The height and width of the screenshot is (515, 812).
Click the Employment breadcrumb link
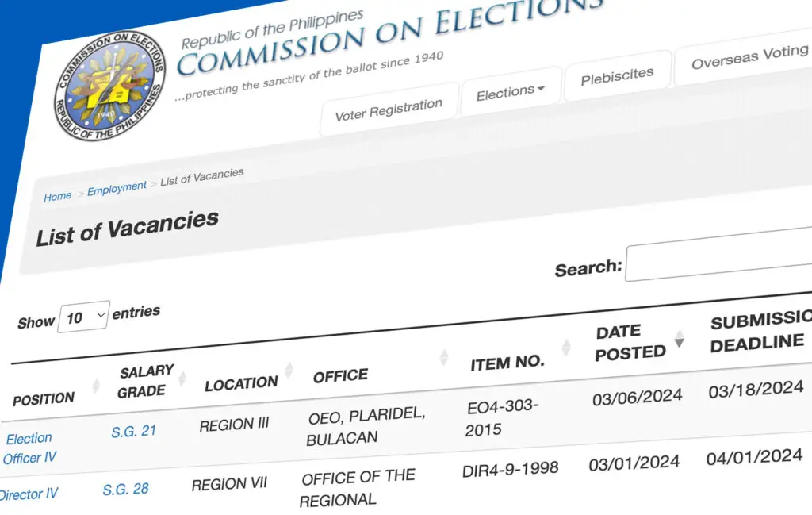coord(117,188)
